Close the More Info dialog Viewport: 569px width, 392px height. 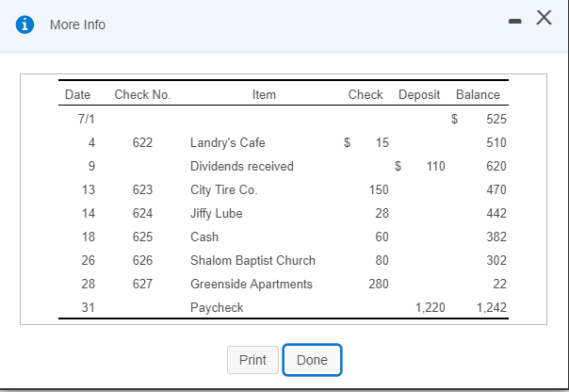[x=544, y=17]
